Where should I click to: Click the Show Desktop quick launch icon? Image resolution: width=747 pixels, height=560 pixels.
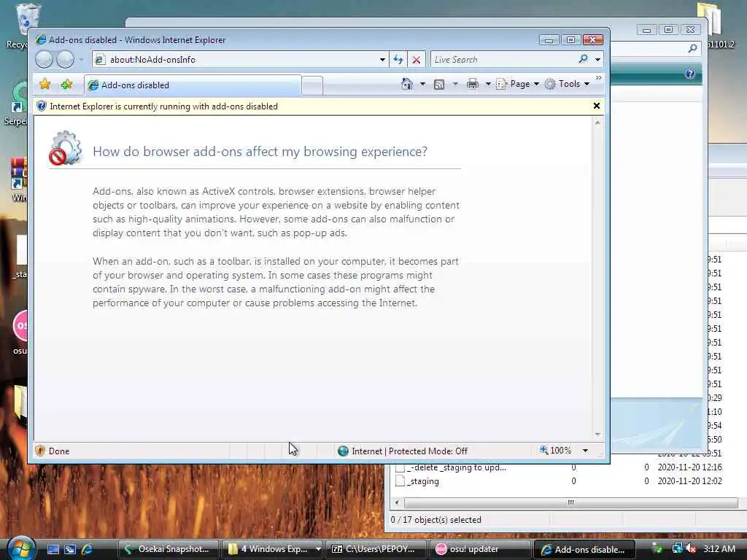coord(53,549)
